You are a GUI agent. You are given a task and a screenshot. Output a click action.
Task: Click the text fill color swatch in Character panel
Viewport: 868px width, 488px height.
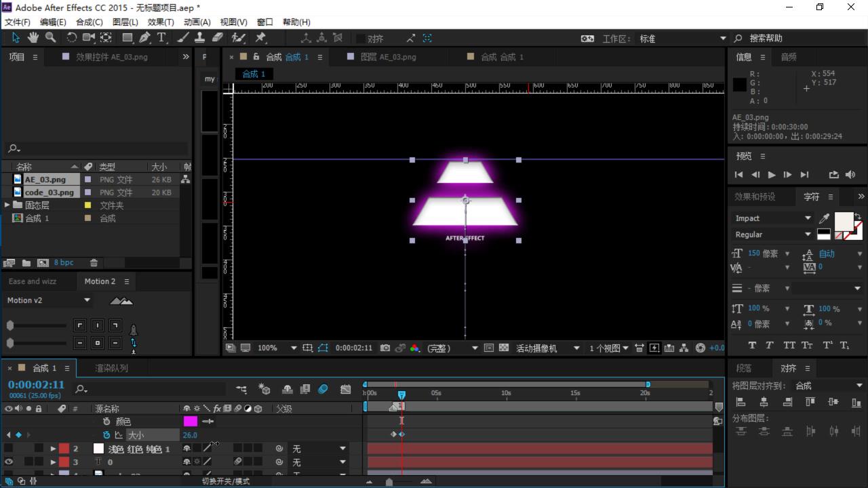tap(844, 222)
